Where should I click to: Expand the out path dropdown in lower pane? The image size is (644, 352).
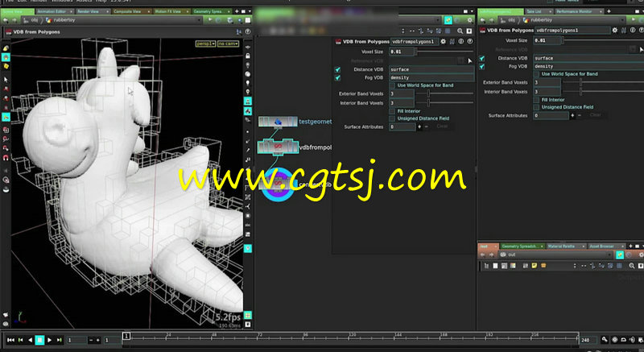tap(609, 255)
